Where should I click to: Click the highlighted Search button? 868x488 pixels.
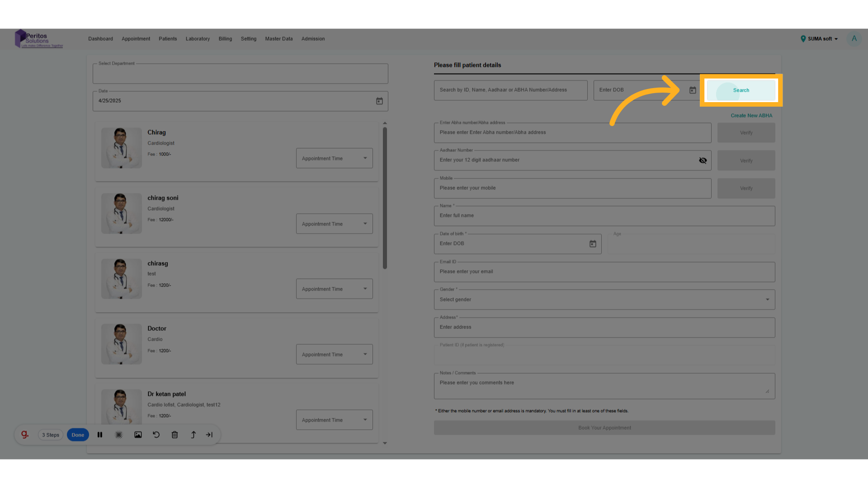[741, 90]
